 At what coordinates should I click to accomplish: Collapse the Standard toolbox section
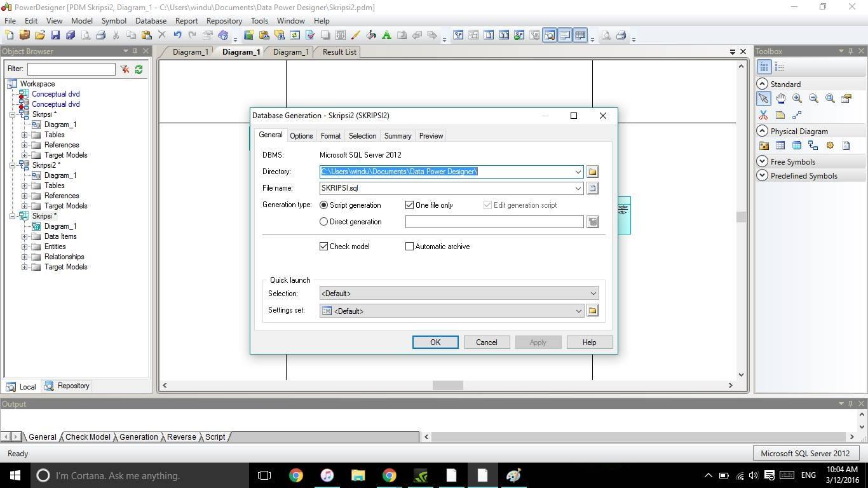tap(762, 84)
